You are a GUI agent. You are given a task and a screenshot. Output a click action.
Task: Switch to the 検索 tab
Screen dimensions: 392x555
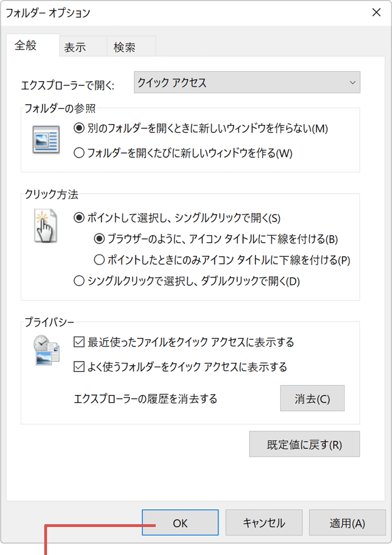[x=131, y=46]
